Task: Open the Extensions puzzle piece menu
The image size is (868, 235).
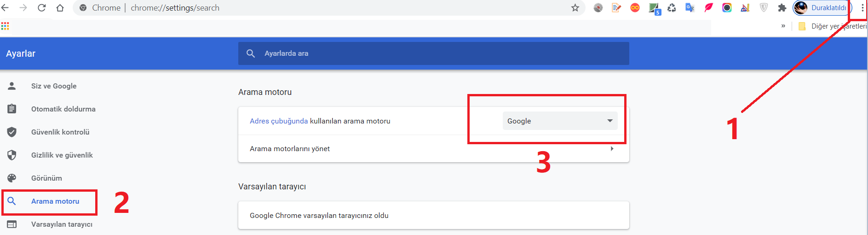Action: point(782,8)
